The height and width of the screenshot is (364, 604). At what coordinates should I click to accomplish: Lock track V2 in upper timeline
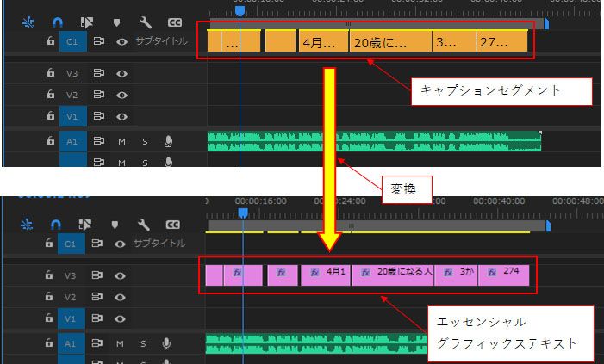pos(51,94)
